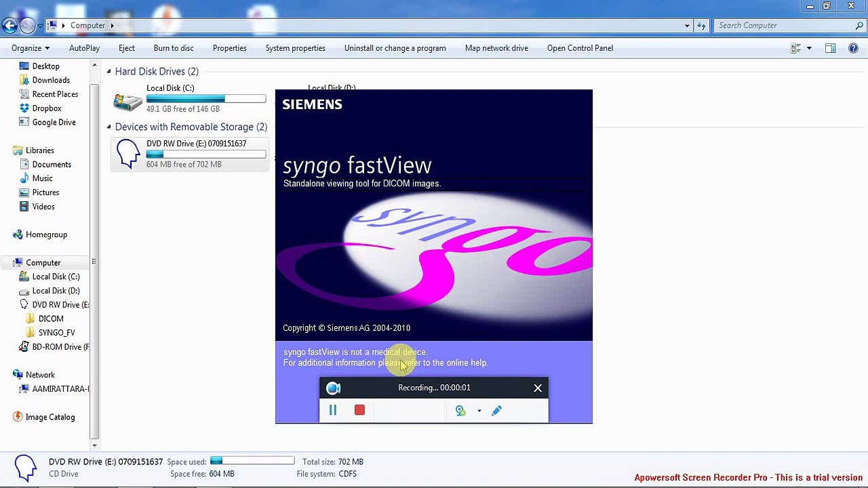Open Recent Places in the navigation pane
This screenshot has width=868, height=488.
(55, 94)
